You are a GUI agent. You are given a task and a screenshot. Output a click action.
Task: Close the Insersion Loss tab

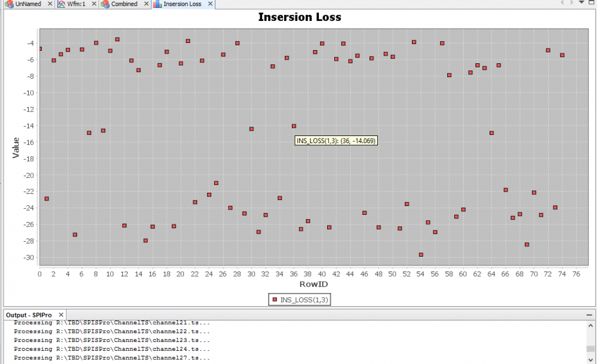click(210, 4)
